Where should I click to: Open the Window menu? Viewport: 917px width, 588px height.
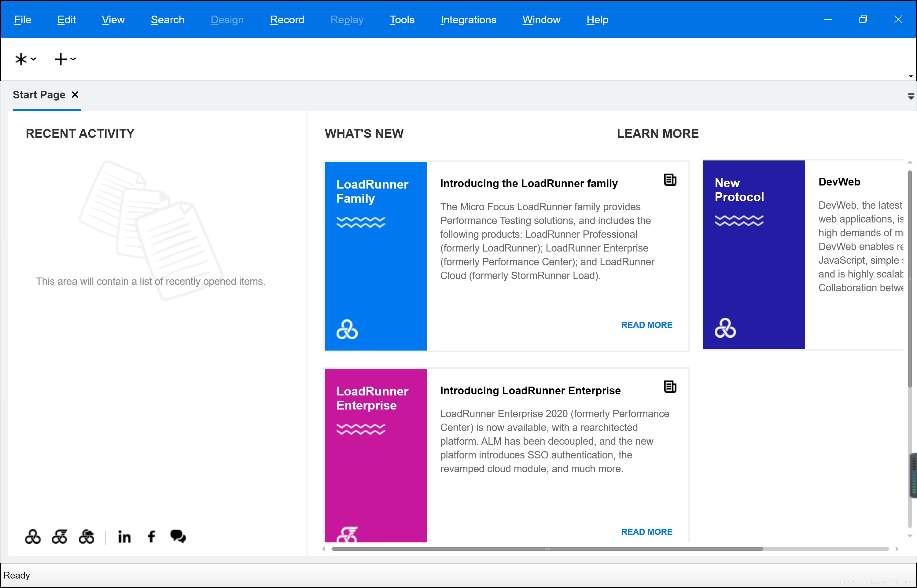click(541, 20)
